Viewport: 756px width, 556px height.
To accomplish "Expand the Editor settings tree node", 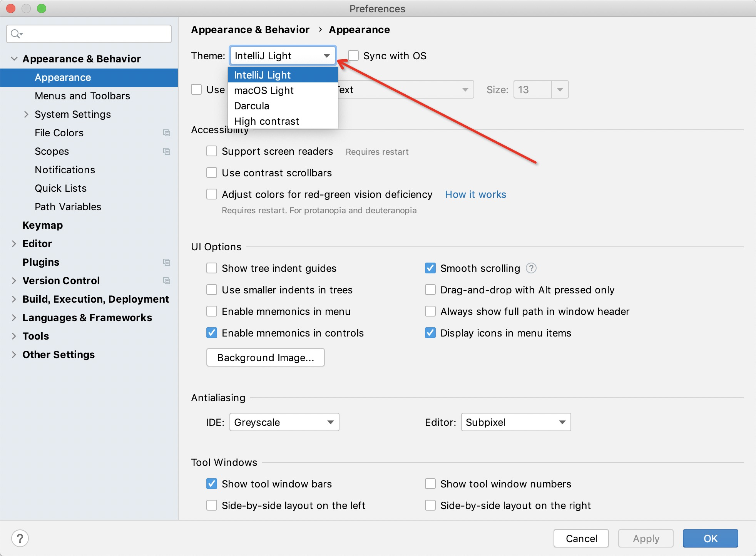I will tap(14, 244).
